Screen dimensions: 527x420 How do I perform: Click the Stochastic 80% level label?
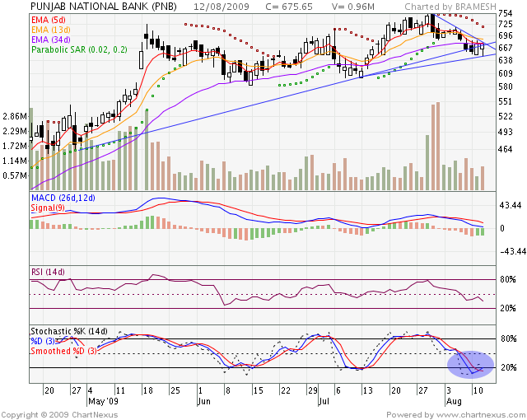pyautogui.click(x=508, y=338)
